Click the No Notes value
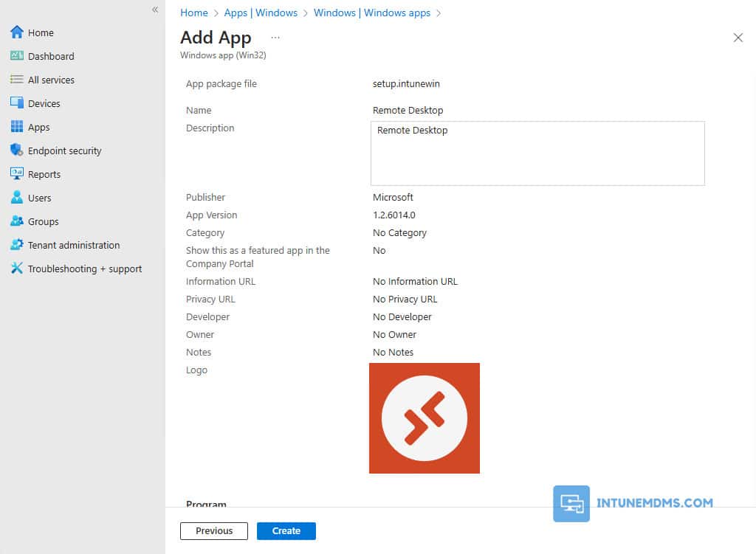The height and width of the screenshot is (554, 756). [393, 353]
